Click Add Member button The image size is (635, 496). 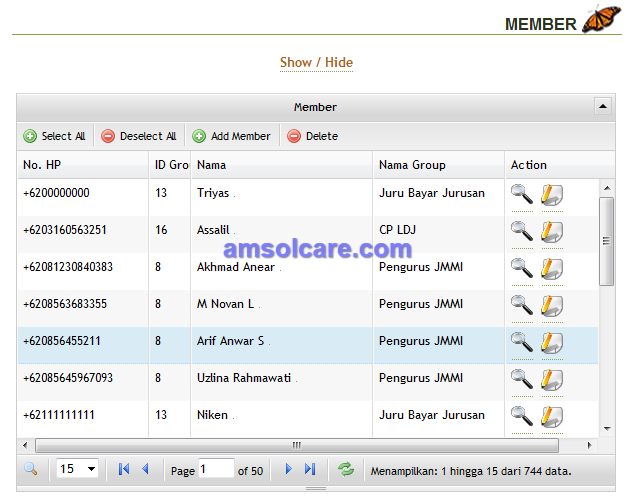coord(231,136)
